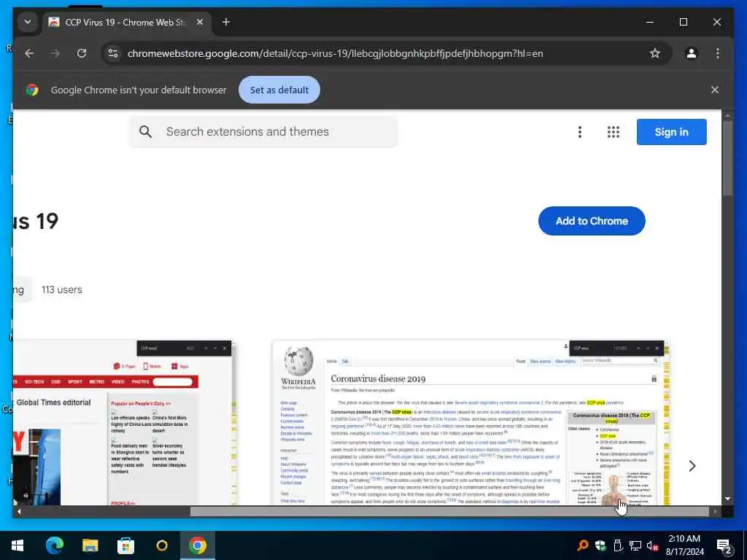Click the scroll up arrow of vertical scrollbar

727,115
